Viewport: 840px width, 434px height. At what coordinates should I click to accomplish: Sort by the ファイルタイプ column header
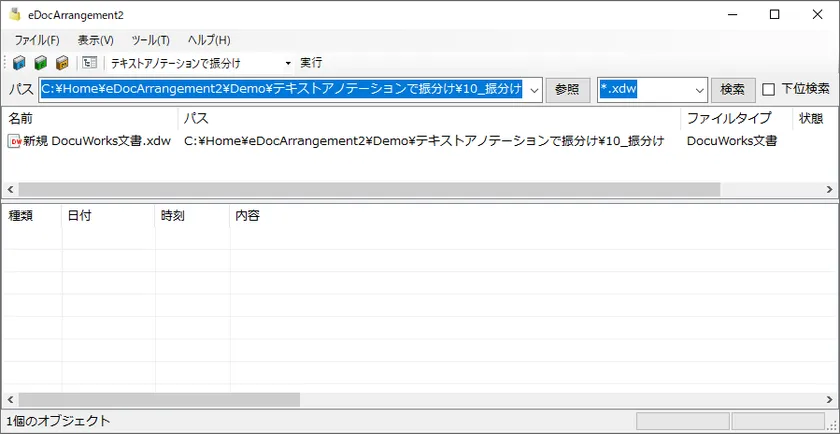[736, 118]
